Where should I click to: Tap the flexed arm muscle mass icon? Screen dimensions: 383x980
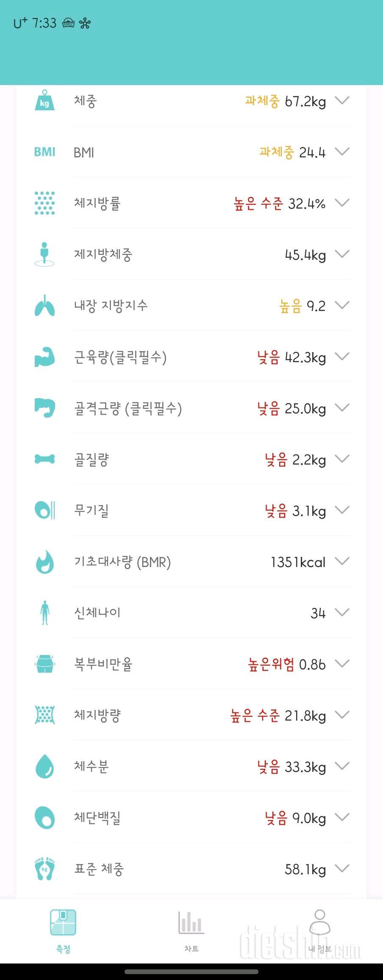coord(44,357)
